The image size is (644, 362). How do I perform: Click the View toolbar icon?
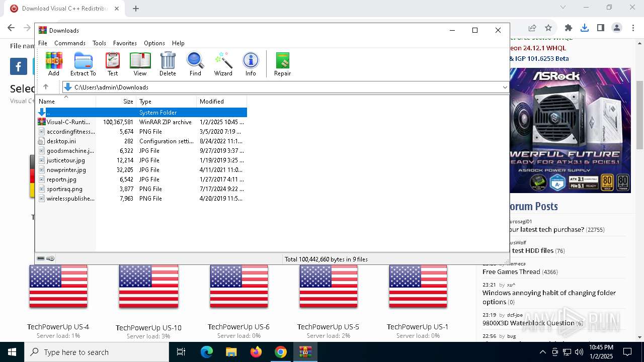click(140, 64)
